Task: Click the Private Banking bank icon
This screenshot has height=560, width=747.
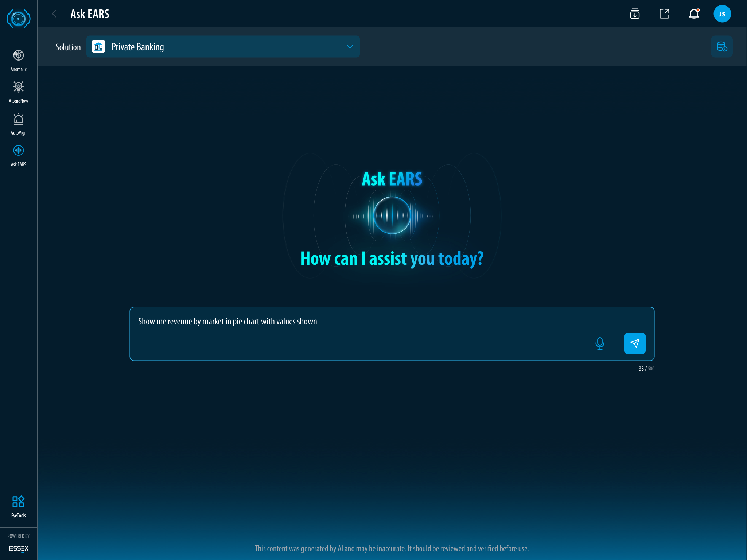Action: 98,47
